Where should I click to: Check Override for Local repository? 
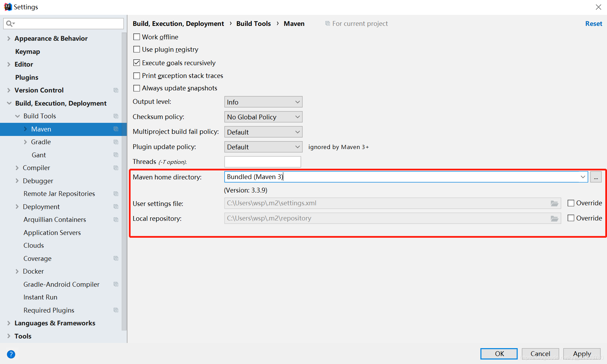571,218
